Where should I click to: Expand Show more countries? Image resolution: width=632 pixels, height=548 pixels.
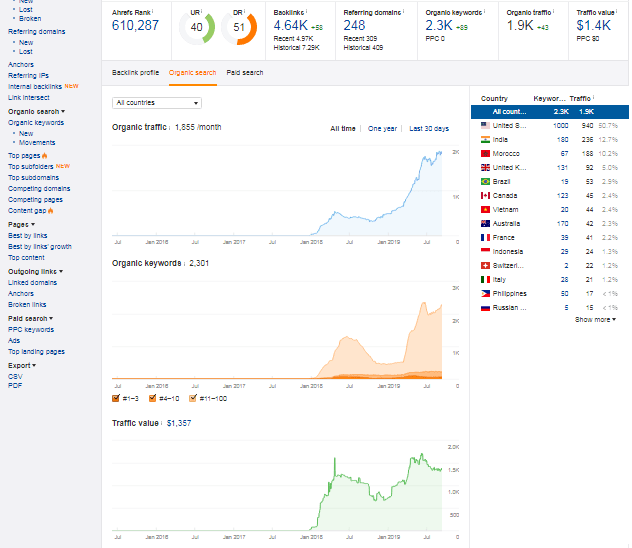595,320
